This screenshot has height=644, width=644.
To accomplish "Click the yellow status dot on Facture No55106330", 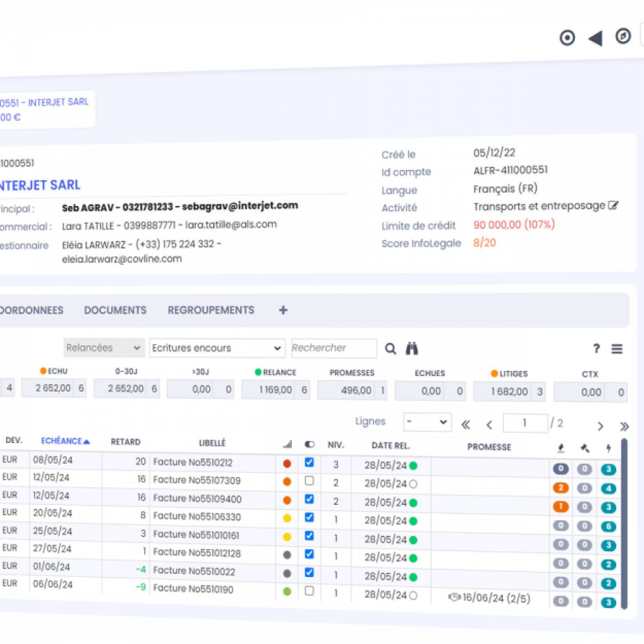I will tap(287, 519).
